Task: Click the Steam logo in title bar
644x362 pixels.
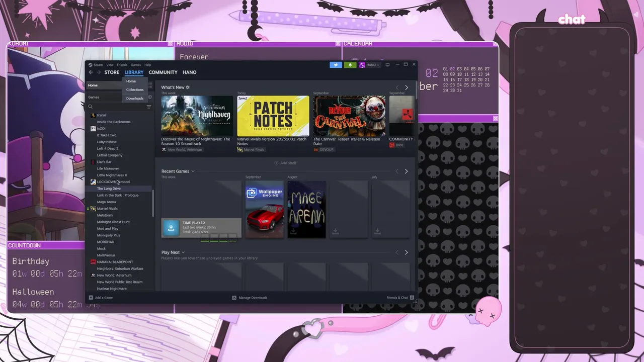Action: pyautogui.click(x=91, y=65)
